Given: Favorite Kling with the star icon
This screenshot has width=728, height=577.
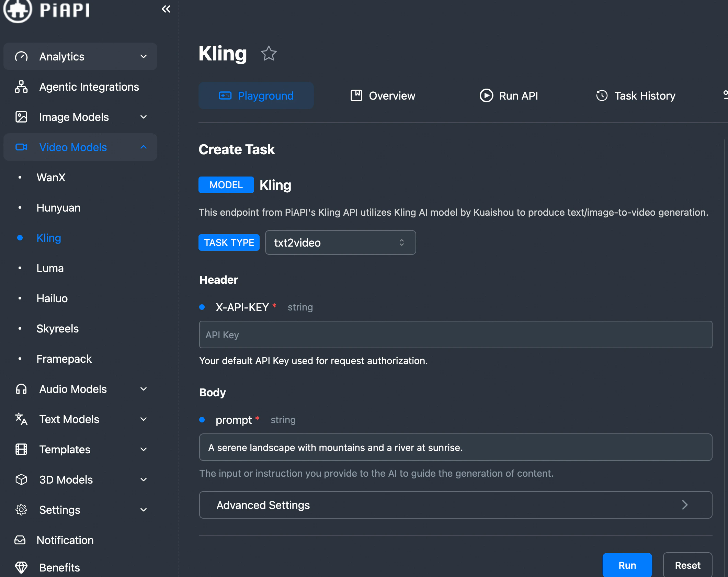Looking at the screenshot, I should click(x=269, y=54).
